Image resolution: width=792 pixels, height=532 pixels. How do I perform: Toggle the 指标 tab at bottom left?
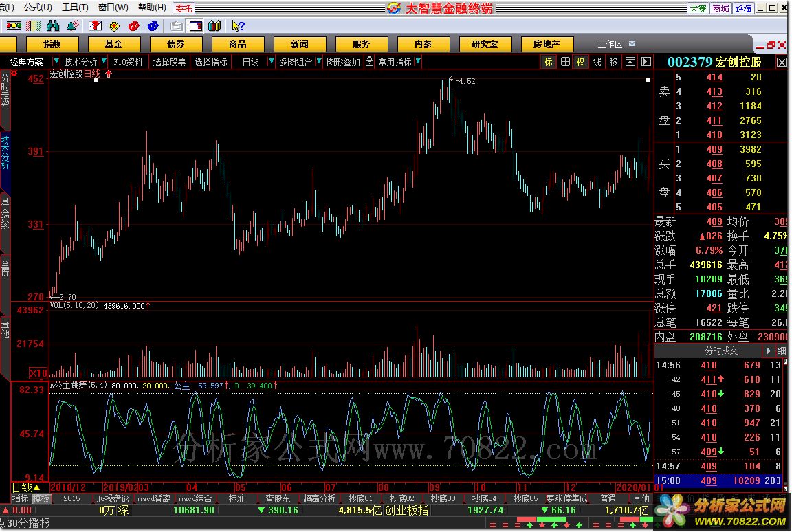point(20,499)
